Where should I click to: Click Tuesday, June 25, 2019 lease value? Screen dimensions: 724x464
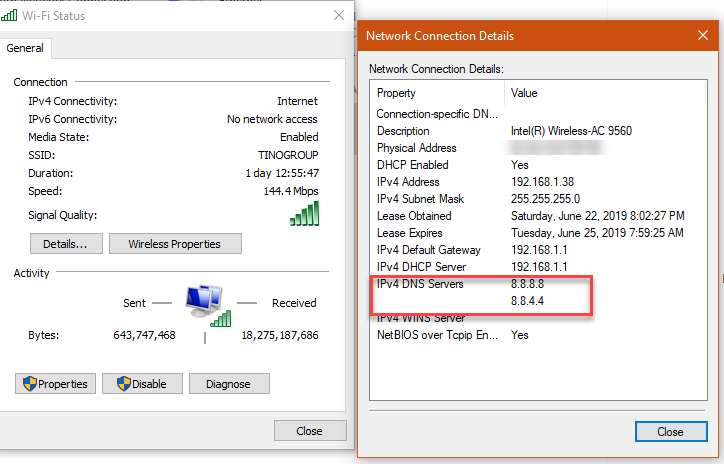[597, 233]
